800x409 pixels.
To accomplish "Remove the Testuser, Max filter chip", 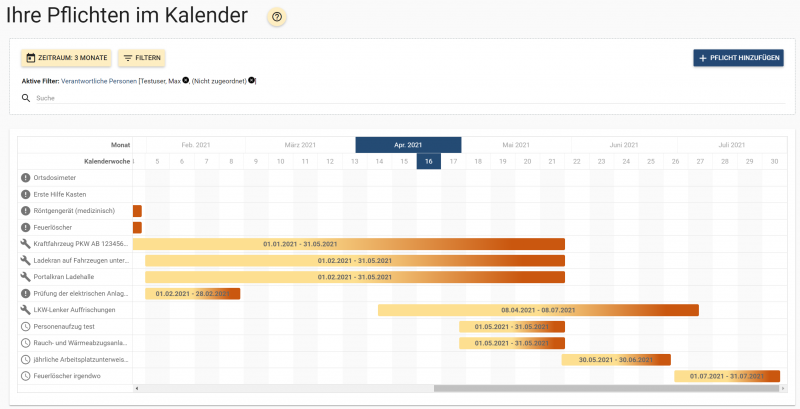I will click(x=186, y=80).
